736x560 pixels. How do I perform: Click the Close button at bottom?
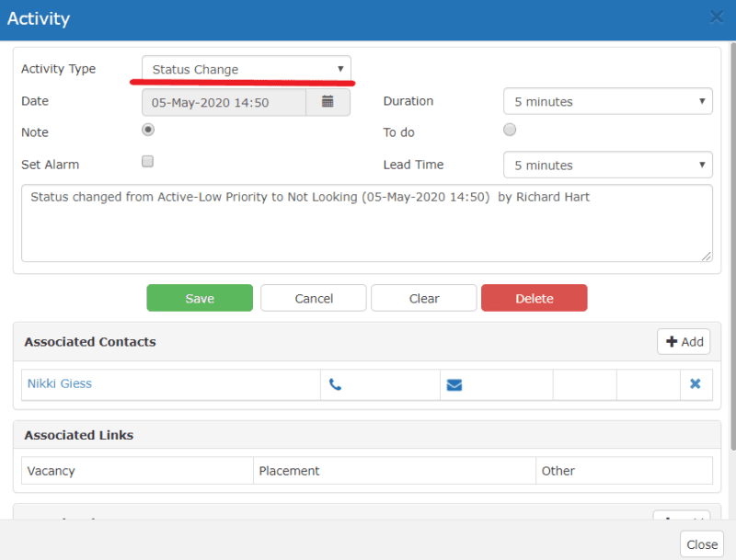(702, 544)
